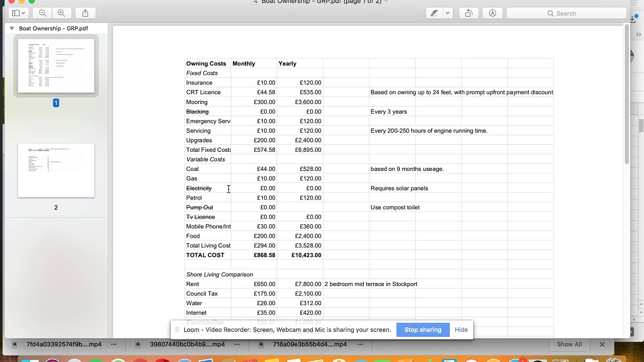
Task: Close the downloads bar
Action: point(602,344)
